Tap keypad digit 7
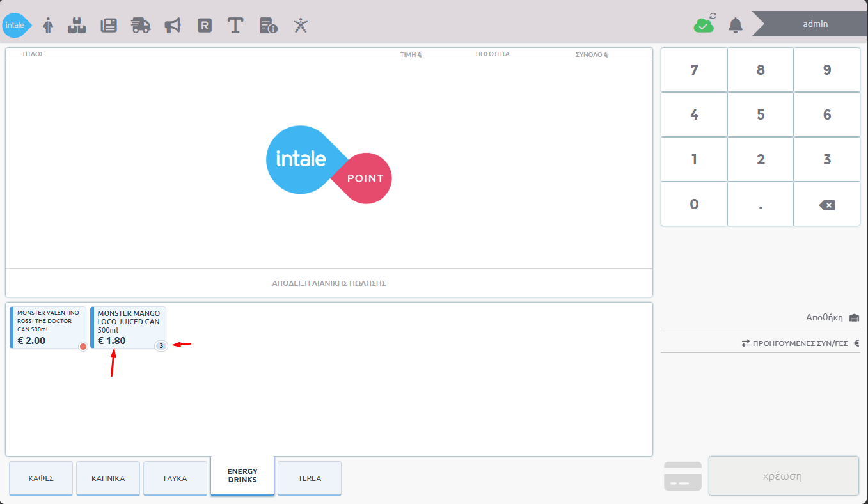Screen dimensions: 868x504 (x=694, y=70)
